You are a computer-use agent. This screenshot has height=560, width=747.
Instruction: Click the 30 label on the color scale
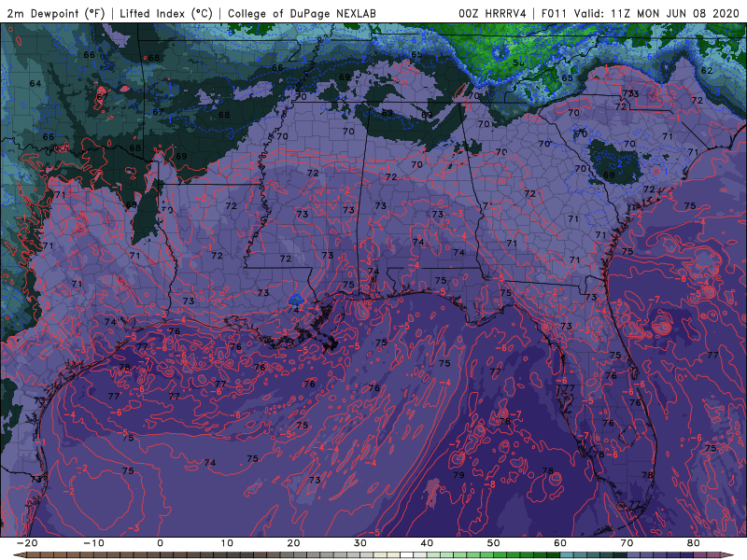[360, 543]
